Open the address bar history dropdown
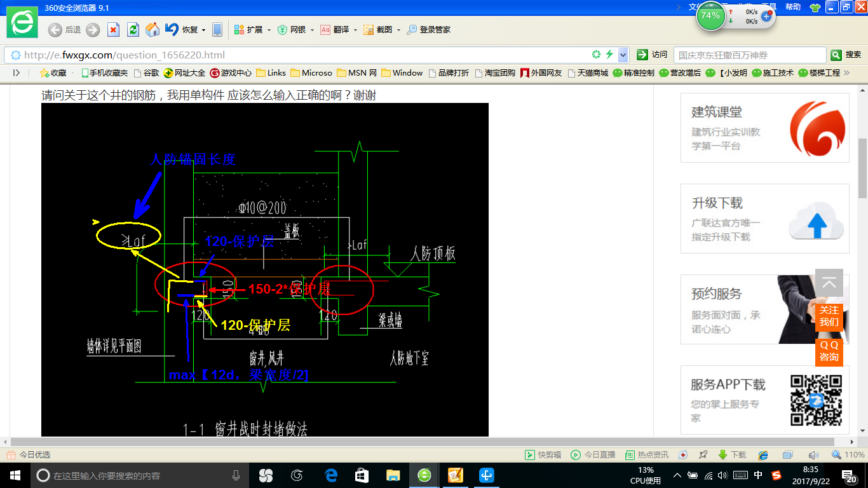Image resolution: width=868 pixels, height=488 pixels. (x=623, y=55)
